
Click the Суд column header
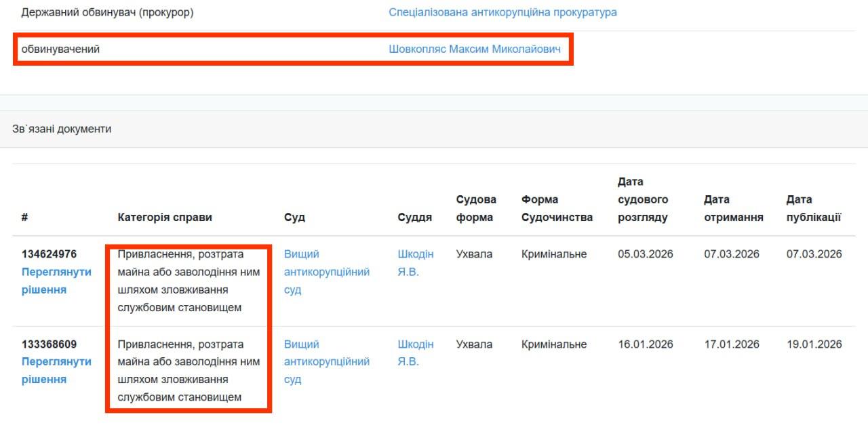tap(294, 217)
